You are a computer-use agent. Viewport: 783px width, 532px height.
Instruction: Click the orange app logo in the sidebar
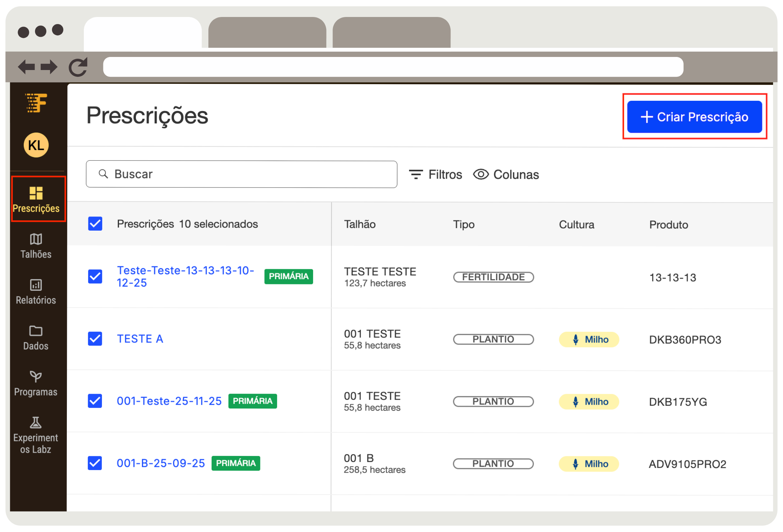(x=36, y=103)
